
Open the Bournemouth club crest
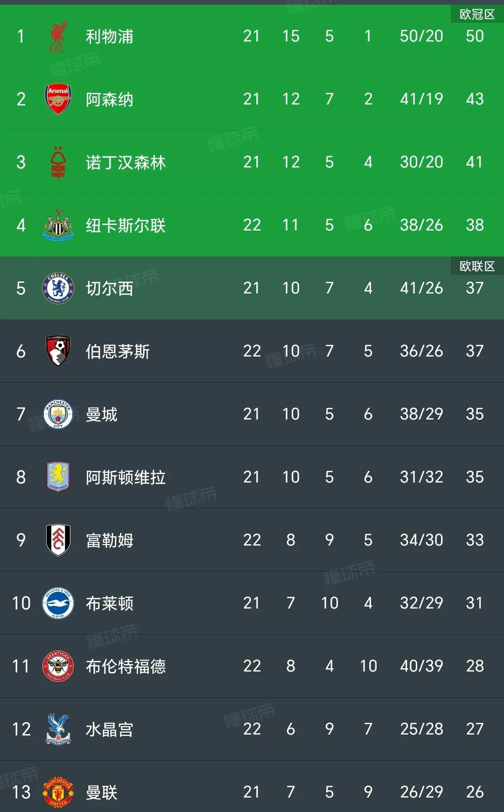(58, 351)
